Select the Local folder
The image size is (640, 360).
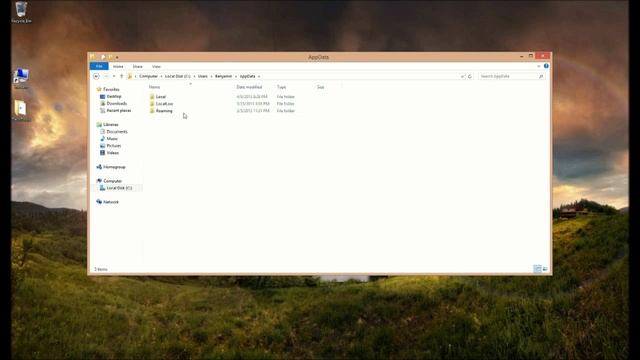point(161,97)
